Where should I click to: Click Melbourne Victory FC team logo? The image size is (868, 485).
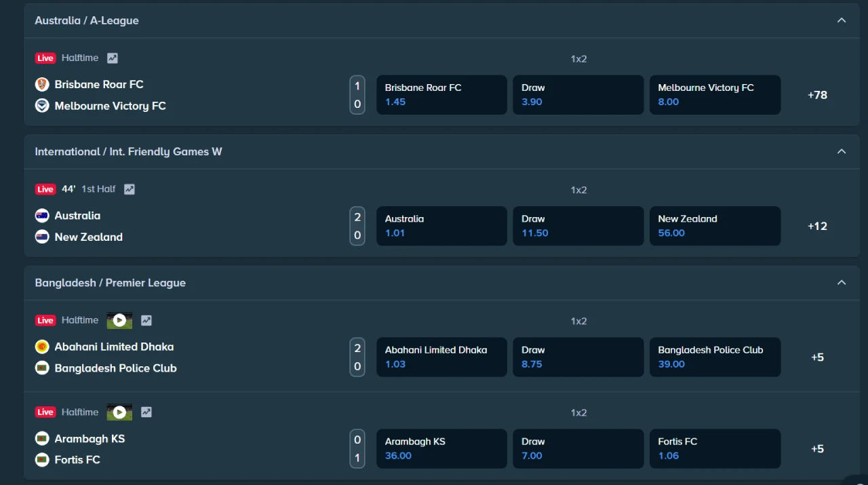42,106
